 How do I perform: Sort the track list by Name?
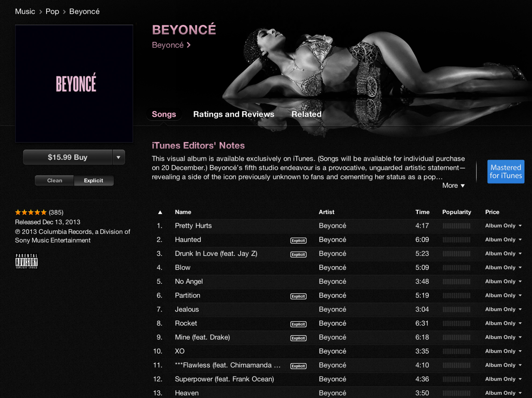click(183, 212)
